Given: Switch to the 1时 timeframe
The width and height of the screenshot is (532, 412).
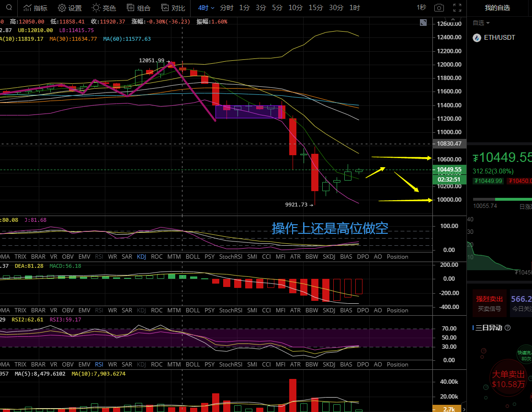Looking at the screenshot, I should coord(354,8).
